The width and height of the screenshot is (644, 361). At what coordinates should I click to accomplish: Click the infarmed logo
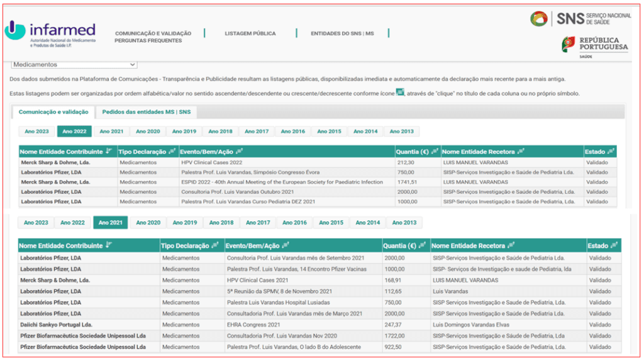pos(50,34)
